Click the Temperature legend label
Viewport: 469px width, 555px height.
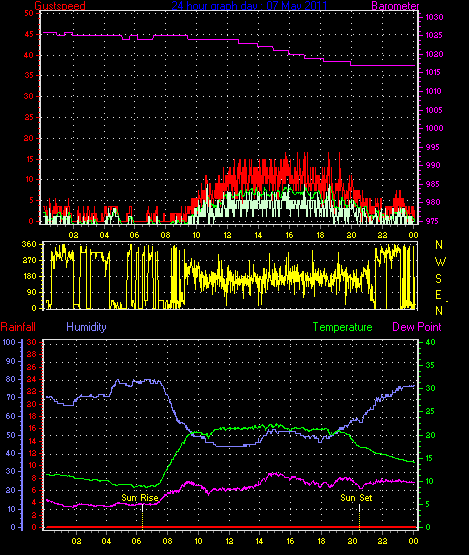pyautogui.click(x=343, y=327)
